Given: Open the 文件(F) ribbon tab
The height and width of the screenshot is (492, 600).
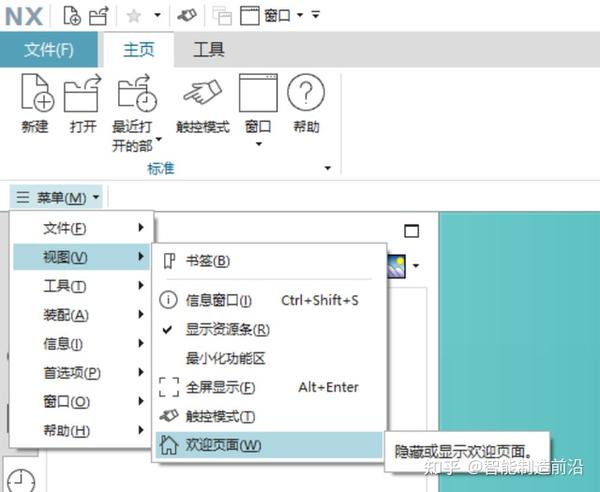Looking at the screenshot, I should click(49, 50).
